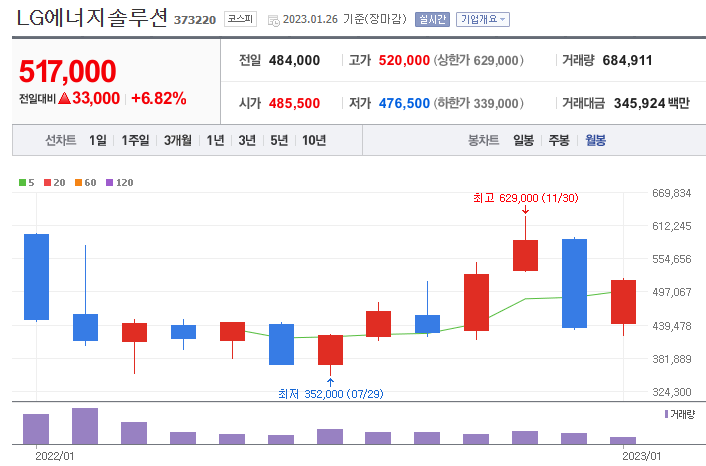Click the 2022/01 blue monthly candle

coord(36,277)
